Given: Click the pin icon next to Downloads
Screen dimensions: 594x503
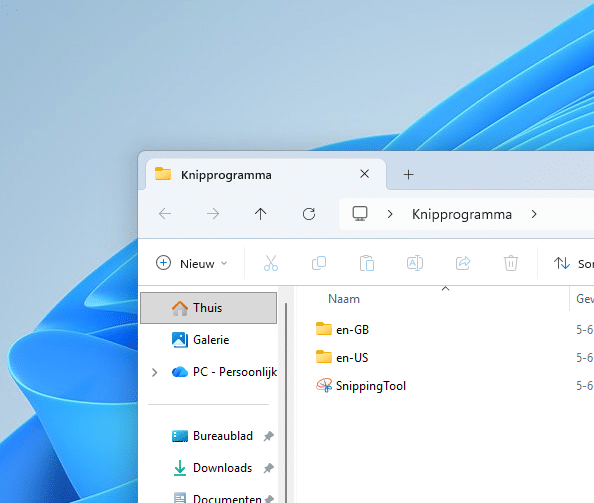Looking at the screenshot, I should pyautogui.click(x=269, y=468).
